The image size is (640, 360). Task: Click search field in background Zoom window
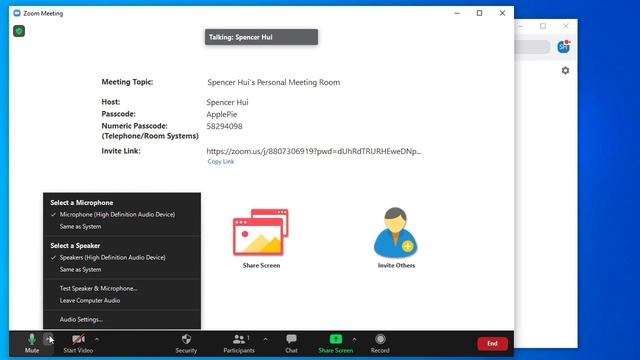tap(532, 47)
